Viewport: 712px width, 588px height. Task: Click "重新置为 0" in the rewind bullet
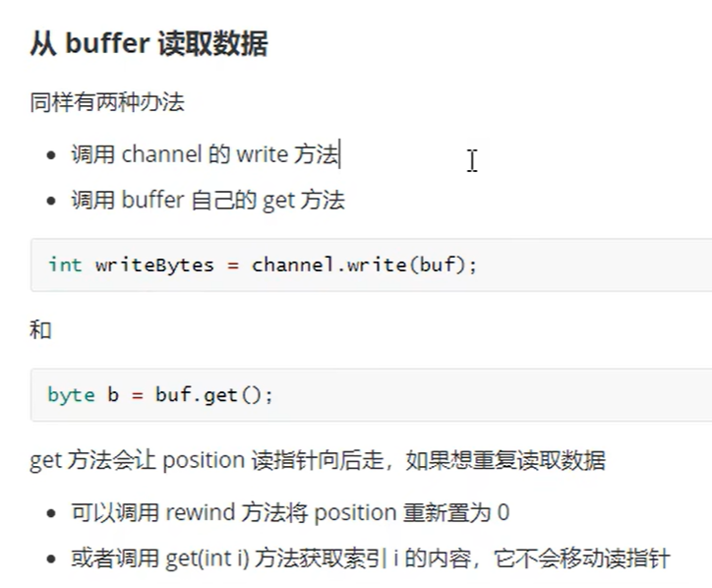[x=456, y=512]
